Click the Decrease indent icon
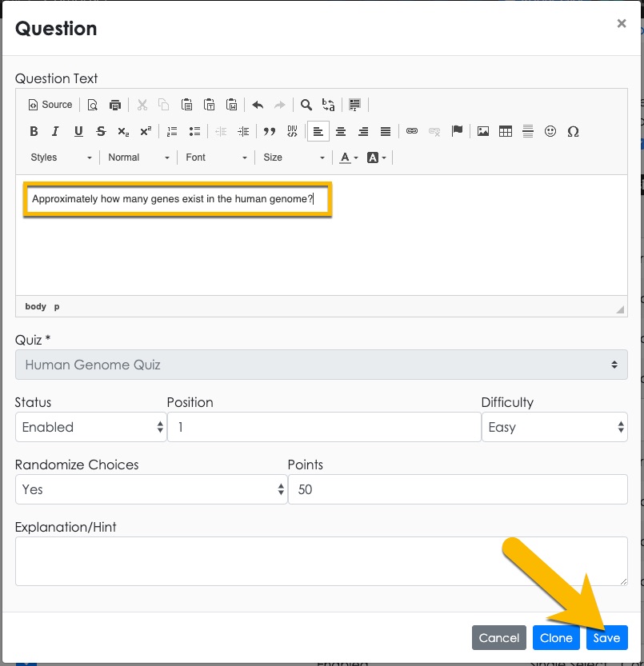Screen dimensions: 644x666 (221, 131)
